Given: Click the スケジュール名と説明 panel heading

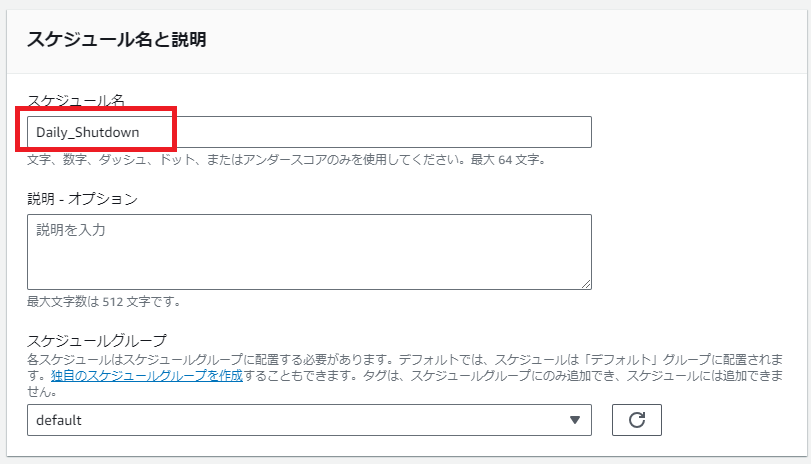Looking at the screenshot, I should pyautogui.click(x=116, y=40).
